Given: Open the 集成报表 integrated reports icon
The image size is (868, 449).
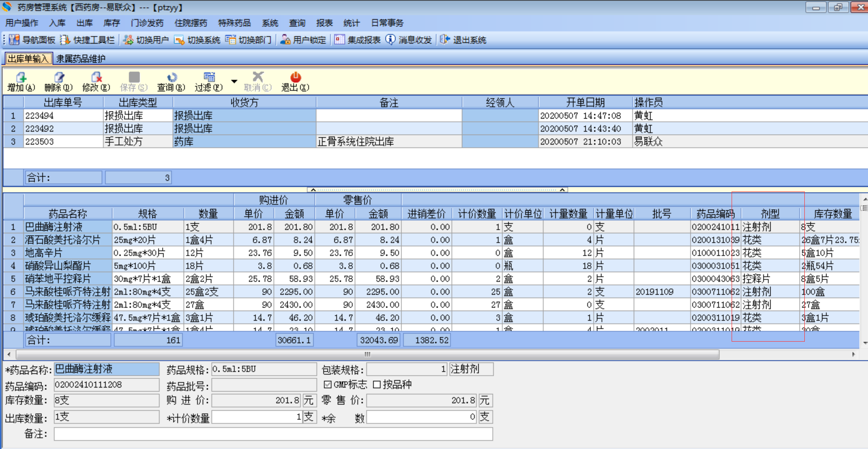Looking at the screenshot, I should coord(340,40).
